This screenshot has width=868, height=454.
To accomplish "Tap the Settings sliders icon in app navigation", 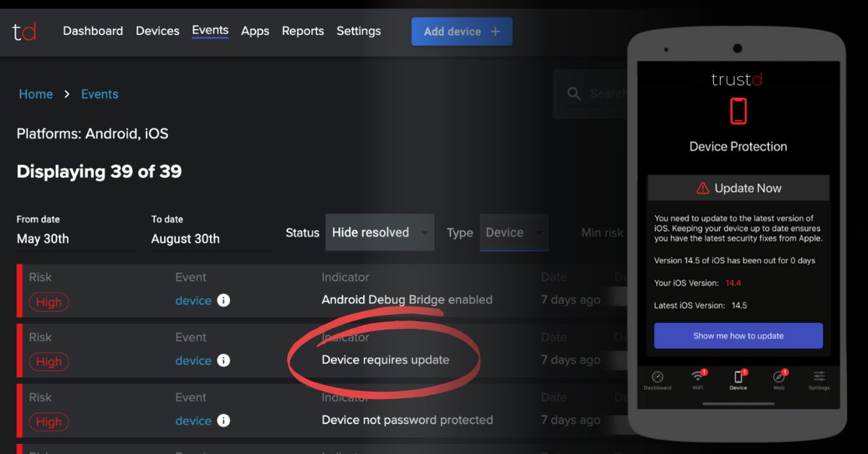I will click(x=819, y=377).
